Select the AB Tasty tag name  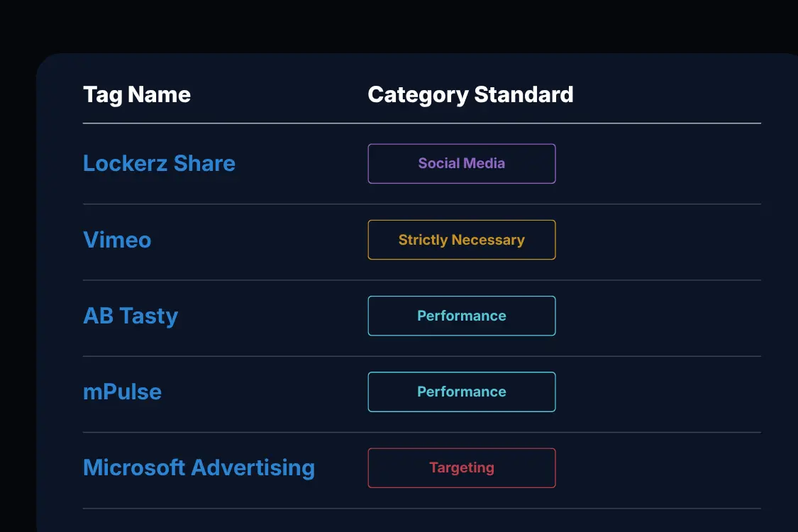pyautogui.click(x=131, y=316)
